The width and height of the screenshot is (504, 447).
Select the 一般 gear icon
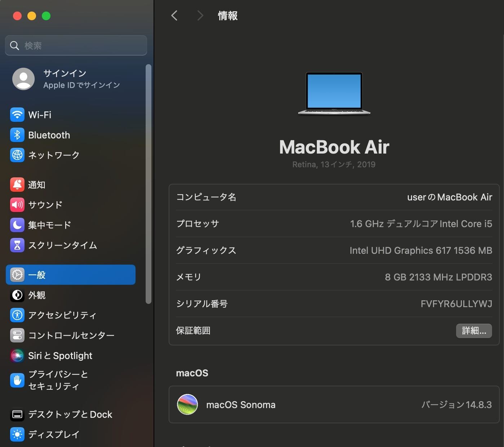tap(17, 275)
